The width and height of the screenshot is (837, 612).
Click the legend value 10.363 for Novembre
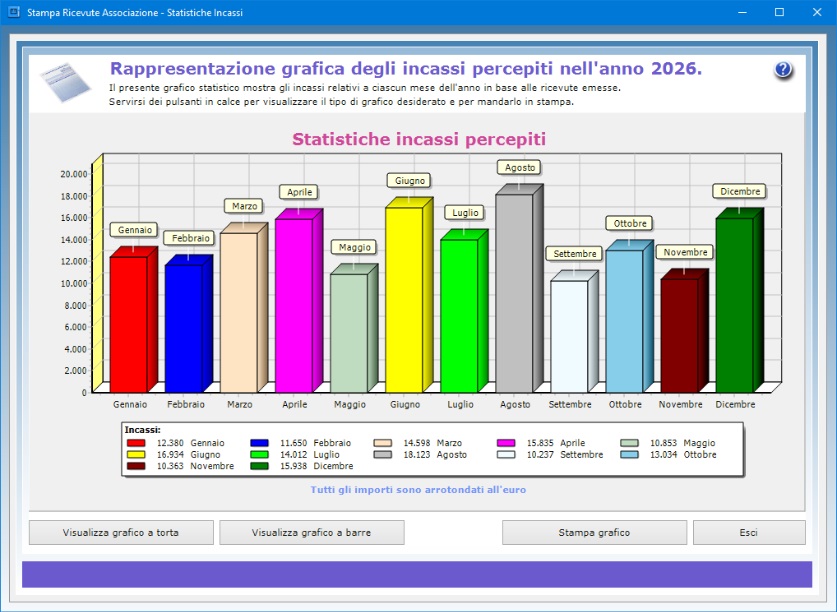170,466
